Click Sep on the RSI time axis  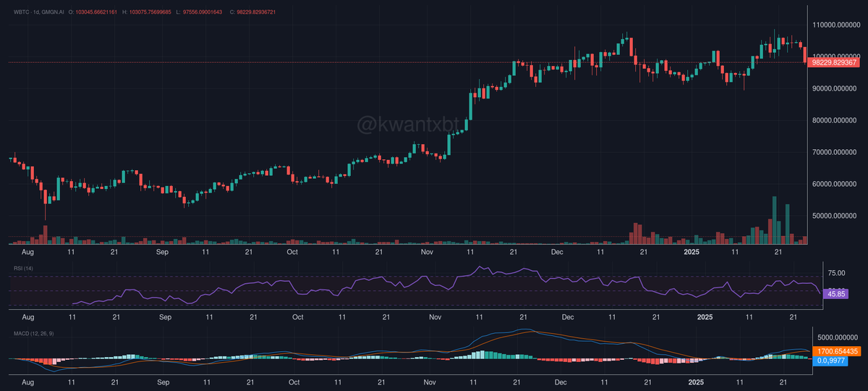point(165,317)
